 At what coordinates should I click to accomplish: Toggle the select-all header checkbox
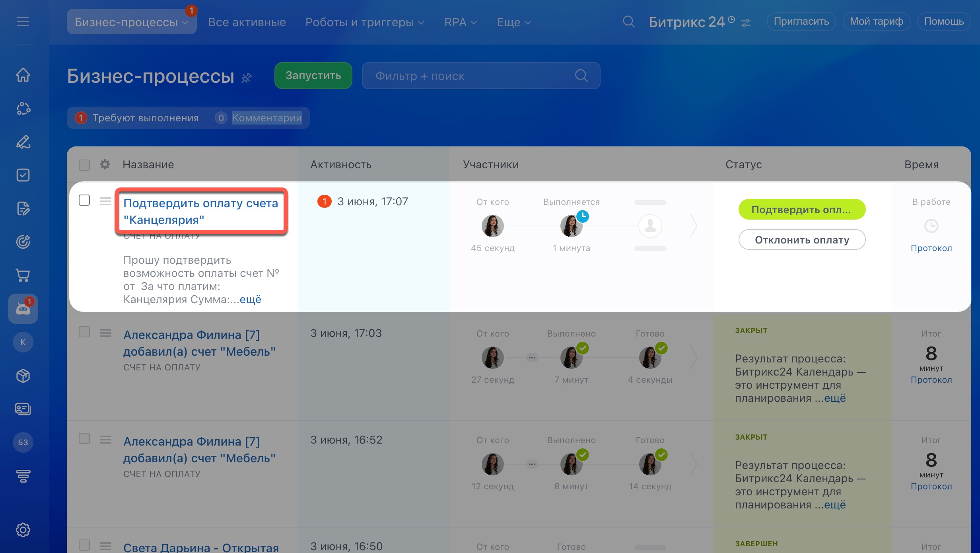84,165
